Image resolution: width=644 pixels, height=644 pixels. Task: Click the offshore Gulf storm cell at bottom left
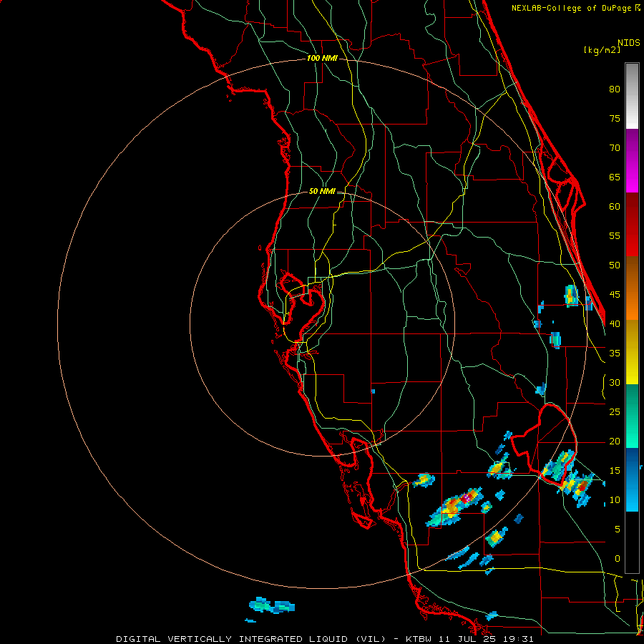271,605
